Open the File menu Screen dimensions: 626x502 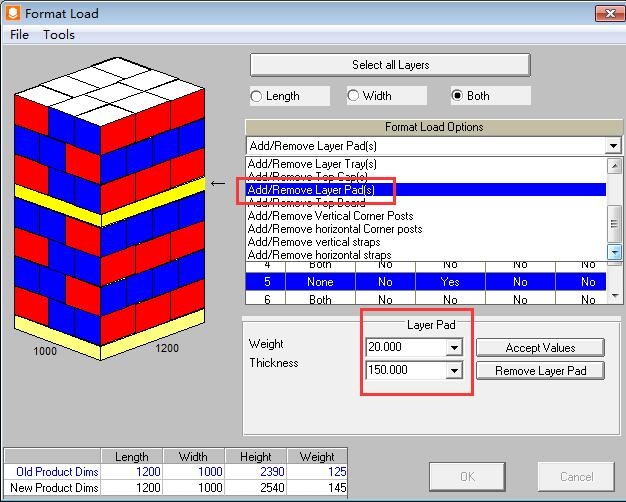point(19,34)
